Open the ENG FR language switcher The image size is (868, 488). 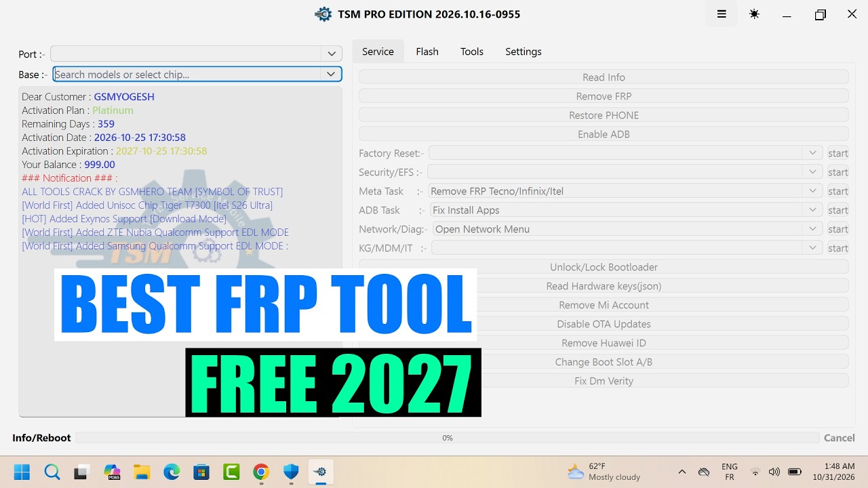pyautogui.click(x=730, y=472)
